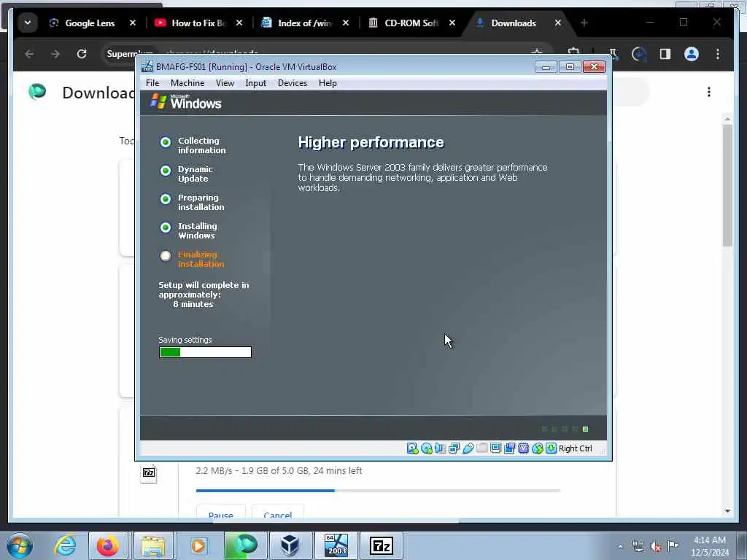Click the keyboard capture green arrow icon

click(551, 448)
